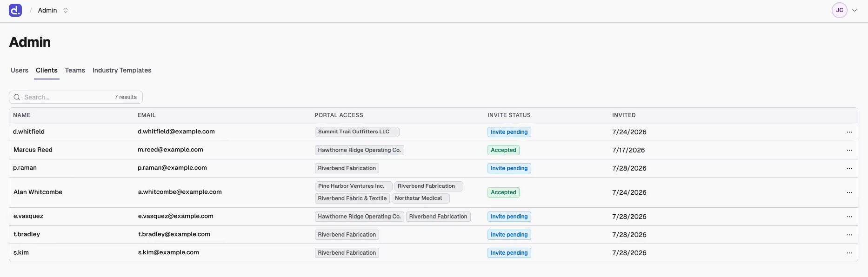
Task: Click e.vasquez's Riverbend Fabrication tag
Action: pyautogui.click(x=438, y=217)
